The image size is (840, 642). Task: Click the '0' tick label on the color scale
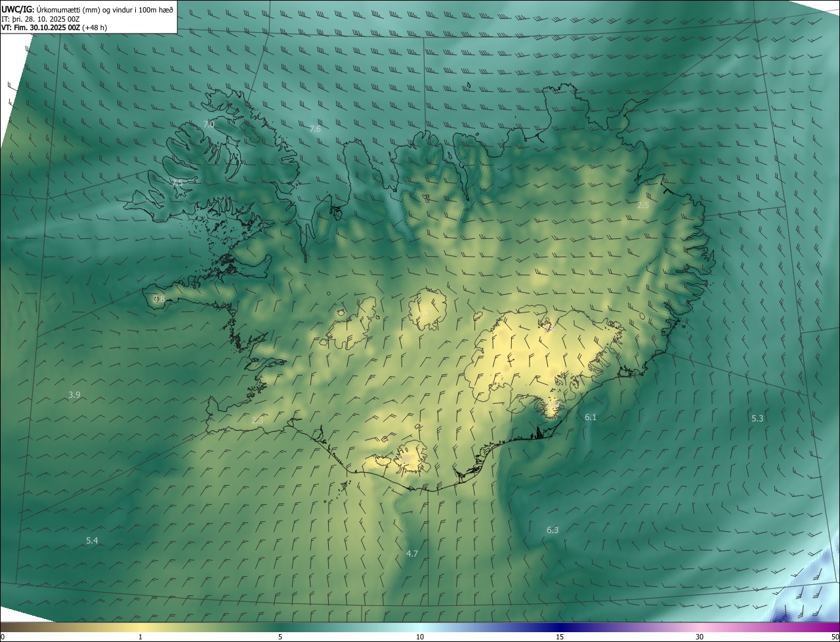3,637
